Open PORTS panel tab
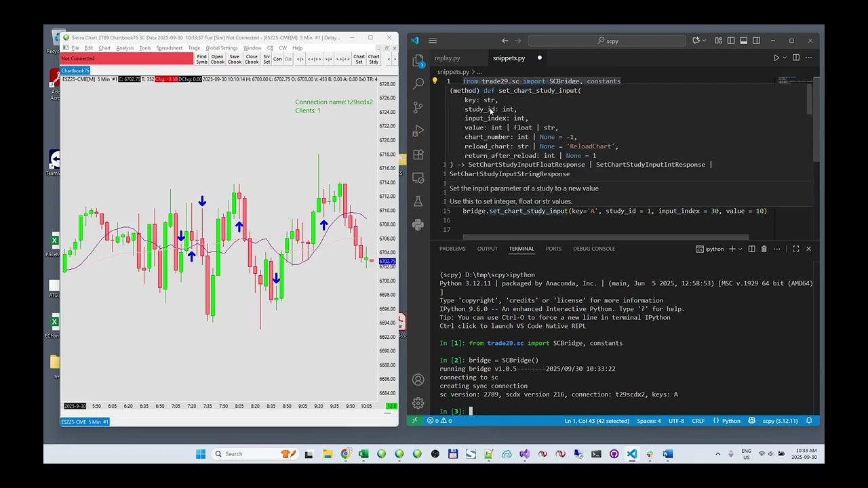 [x=553, y=249]
